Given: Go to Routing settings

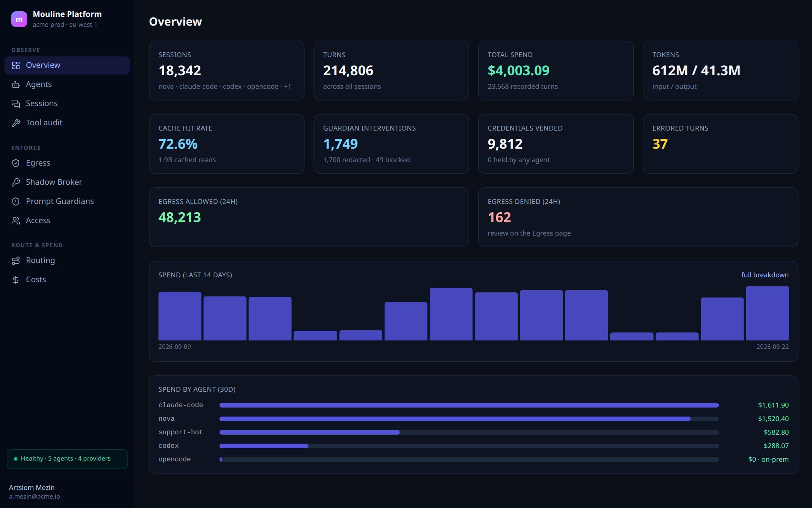Looking at the screenshot, I should click(67, 261).
